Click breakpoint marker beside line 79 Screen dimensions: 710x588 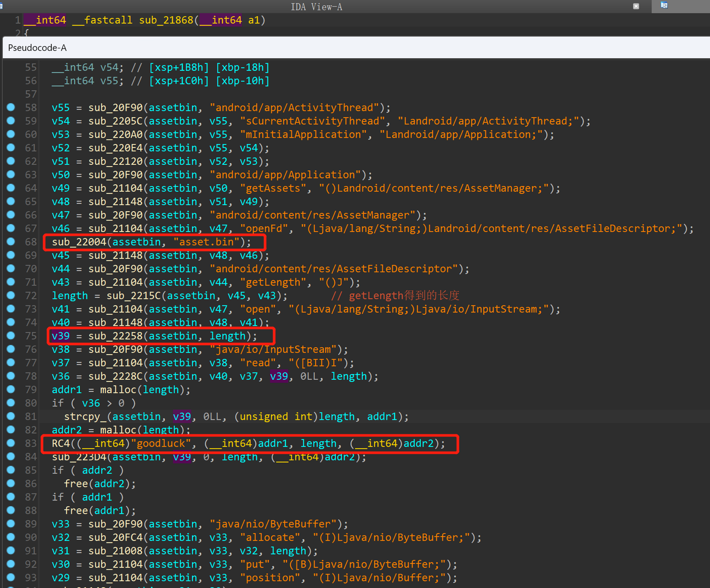coord(11,390)
